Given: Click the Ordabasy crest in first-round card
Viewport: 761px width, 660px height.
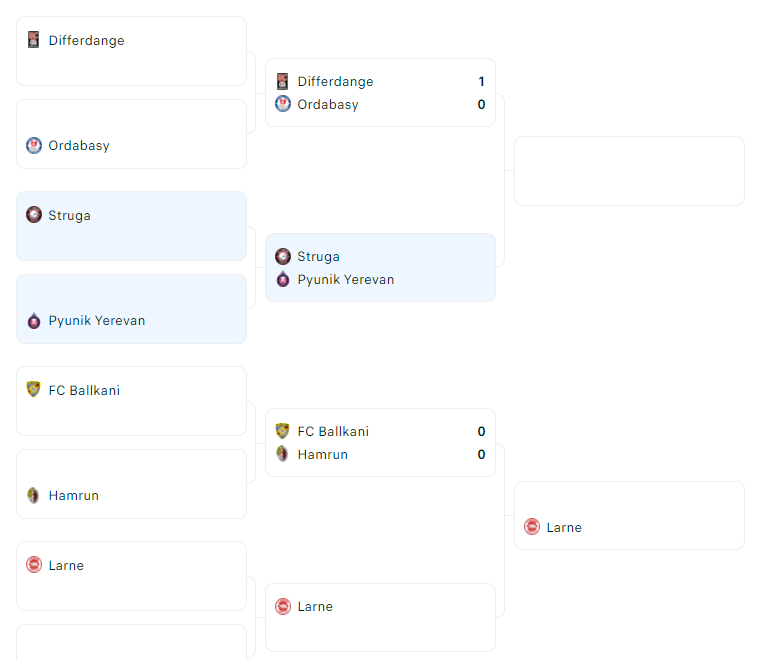Looking at the screenshot, I should click(33, 145).
